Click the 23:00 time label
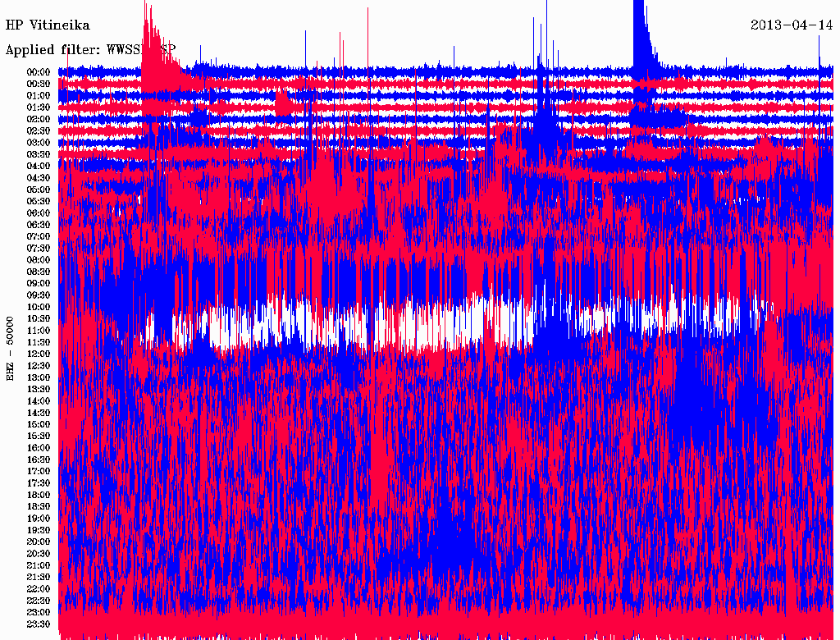Image resolution: width=840 pixels, height=640 pixels. (39, 613)
